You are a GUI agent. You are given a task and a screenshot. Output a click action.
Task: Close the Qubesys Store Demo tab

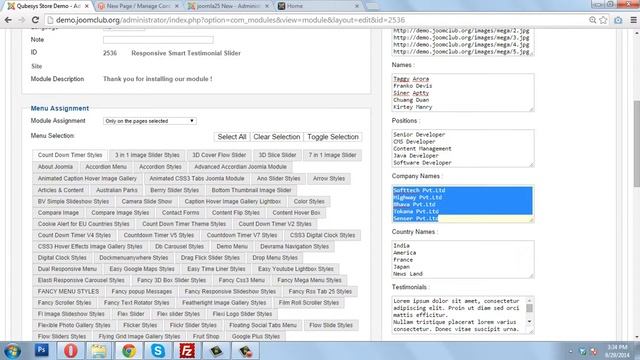point(87,6)
